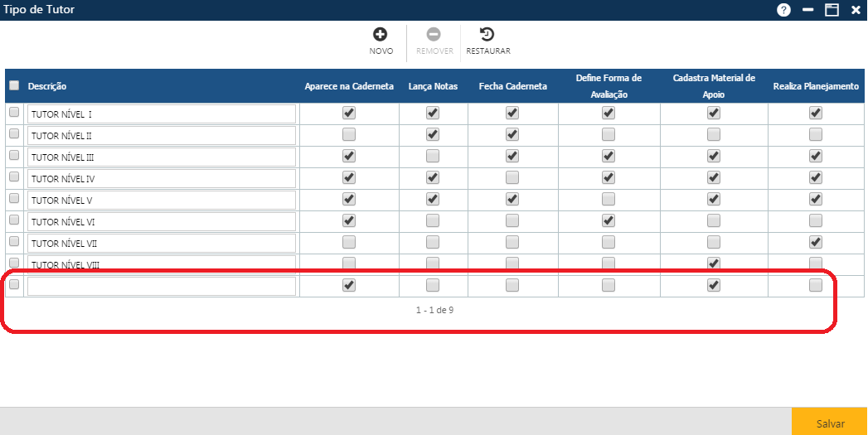Image resolution: width=868 pixels, height=435 pixels.
Task: Check Aparece na Caderneta for TUTOR NÍVEL II
Action: point(349,134)
